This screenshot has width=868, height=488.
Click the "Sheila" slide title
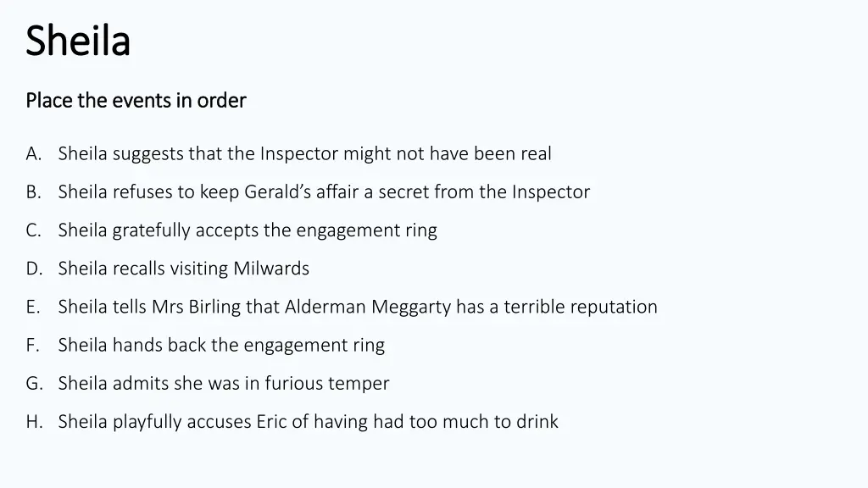tap(78, 41)
